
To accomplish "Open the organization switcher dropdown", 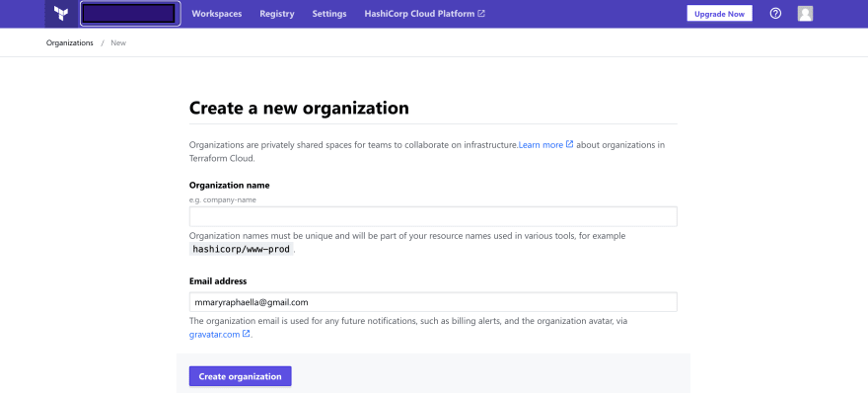I will click(x=130, y=14).
